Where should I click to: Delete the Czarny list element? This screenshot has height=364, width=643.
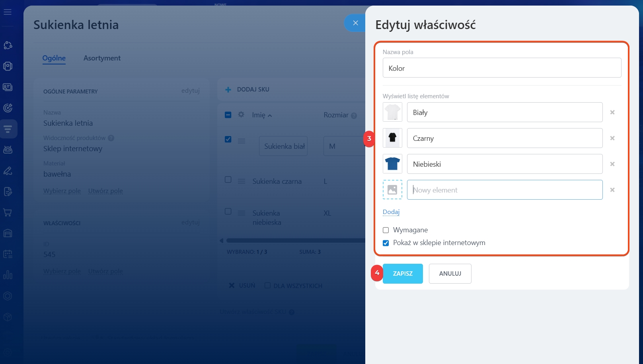[612, 138]
